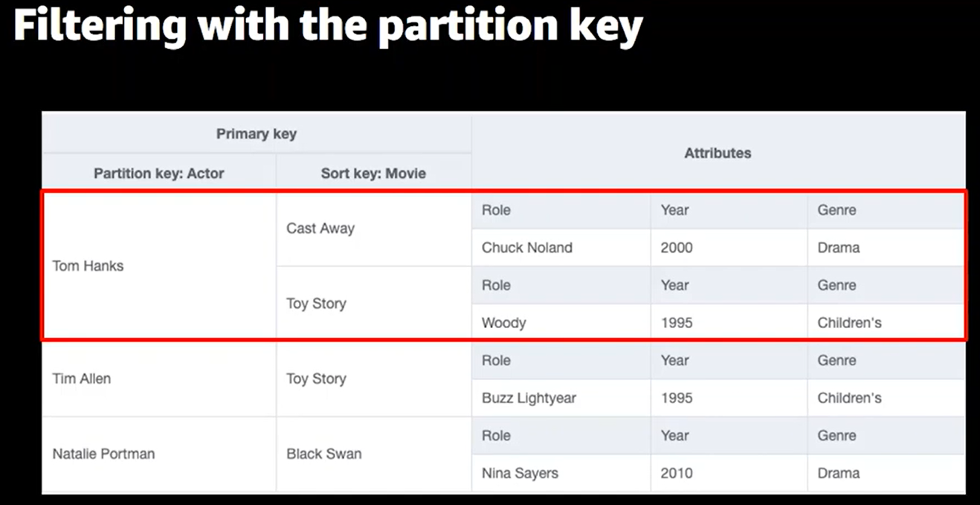Image resolution: width=980 pixels, height=505 pixels.
Task: Click the Tom Hanks partition key cell
Action: [159, 266]
